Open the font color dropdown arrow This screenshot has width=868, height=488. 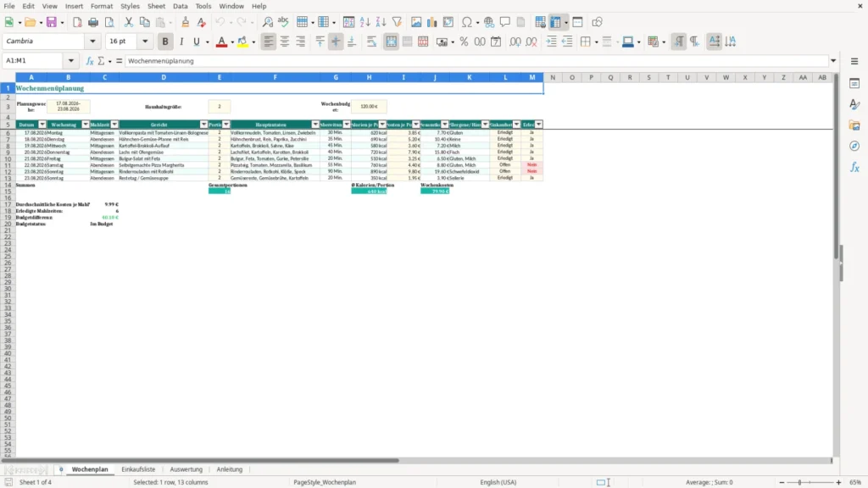[232, 42]
